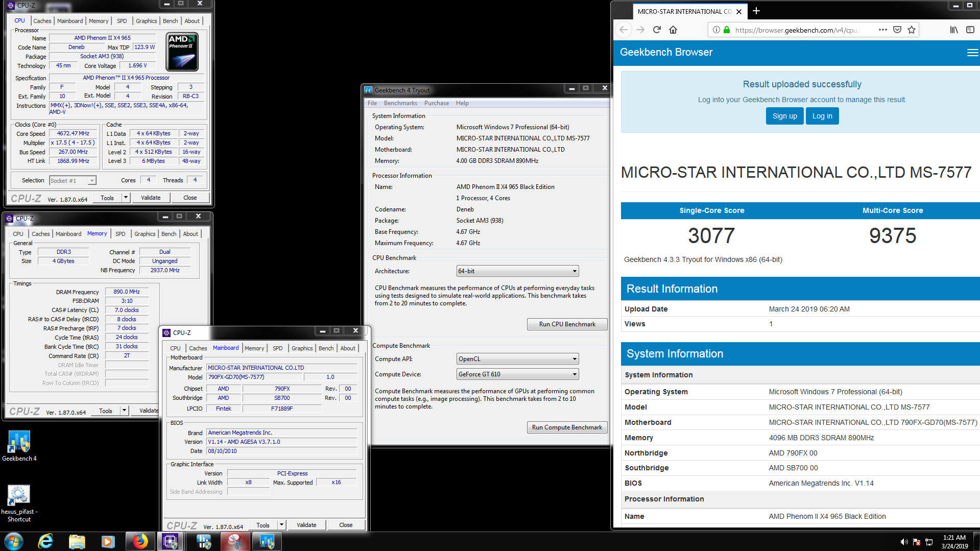Click Firefox forward arrow button

click(640, 30)
